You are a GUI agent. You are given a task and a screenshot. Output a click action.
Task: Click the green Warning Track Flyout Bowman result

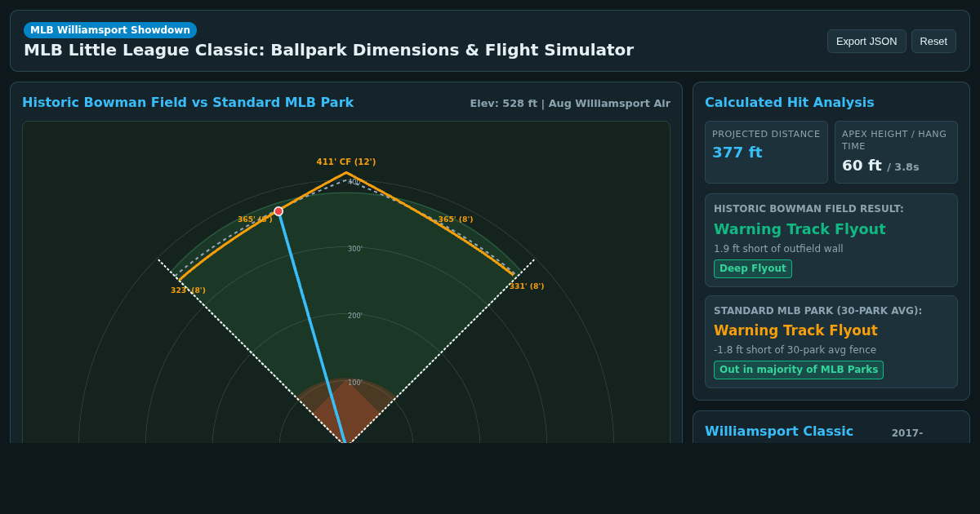click(x=800, y=229)
